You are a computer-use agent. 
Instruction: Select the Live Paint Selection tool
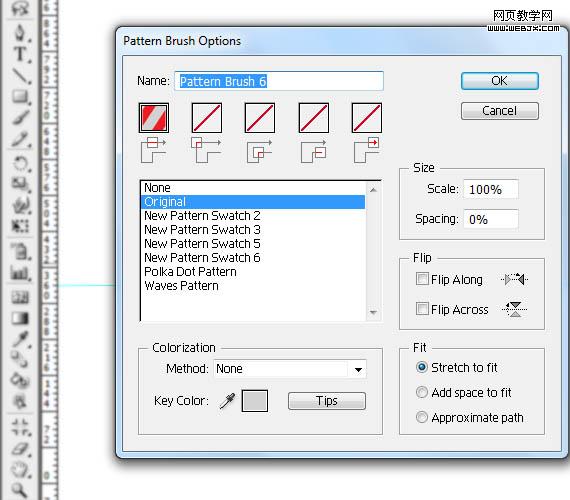[x=20, y=402]
